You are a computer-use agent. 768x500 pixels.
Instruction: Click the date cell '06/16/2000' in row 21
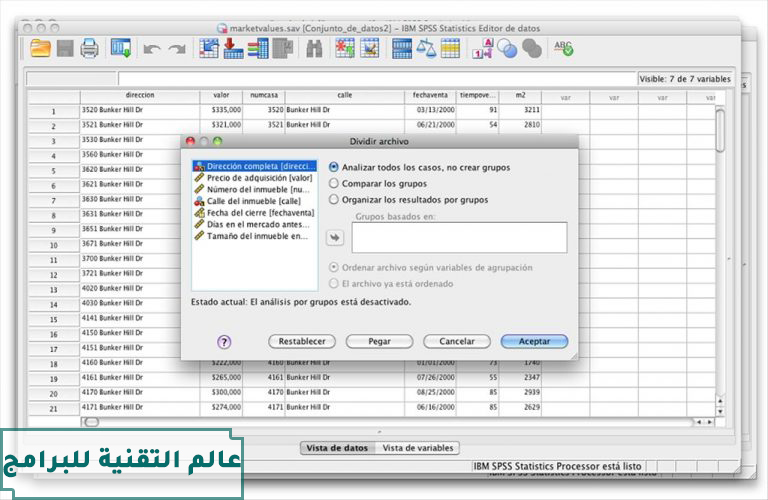point(431,407)
